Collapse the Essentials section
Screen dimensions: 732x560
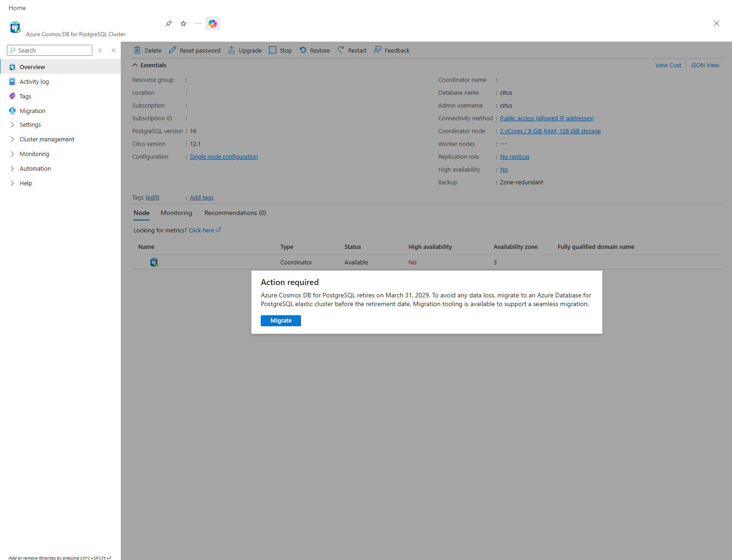149,65
